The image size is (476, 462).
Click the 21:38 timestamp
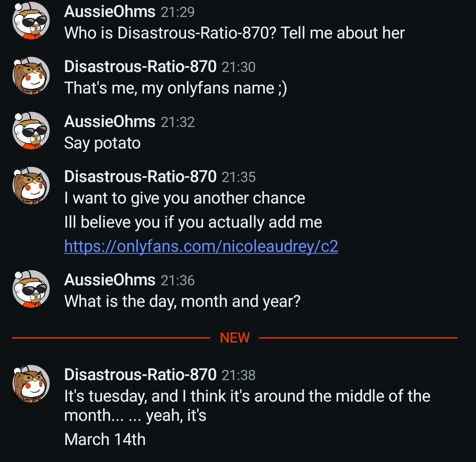(x=238, y=375)
